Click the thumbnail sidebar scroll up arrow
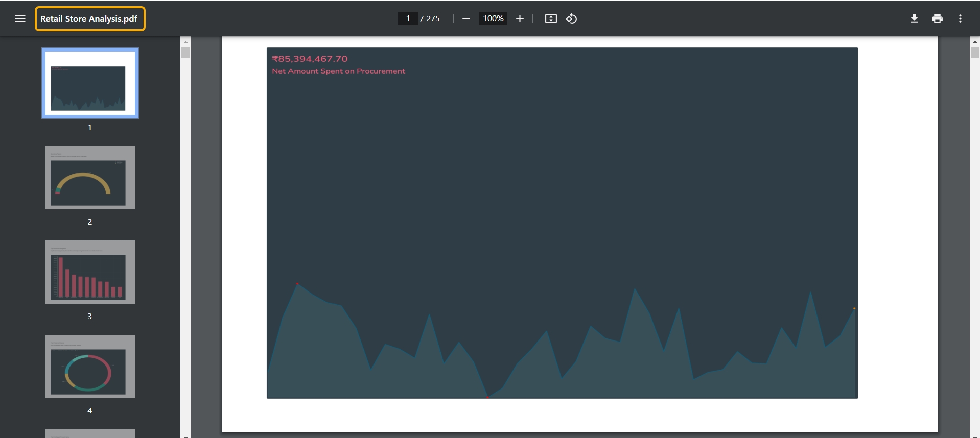This screenshot has width=980, height=438. pos(185,42)
